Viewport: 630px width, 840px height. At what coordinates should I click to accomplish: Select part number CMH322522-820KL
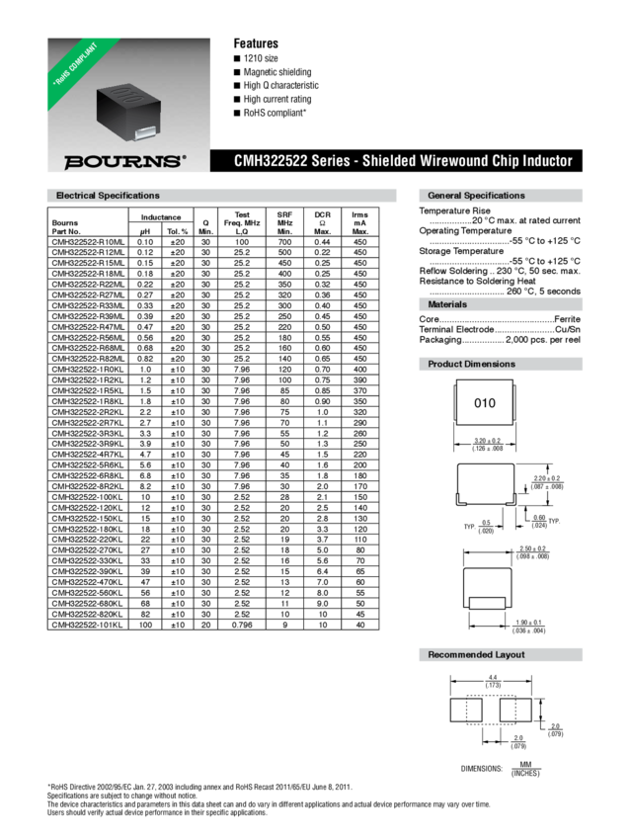point(87,615)
